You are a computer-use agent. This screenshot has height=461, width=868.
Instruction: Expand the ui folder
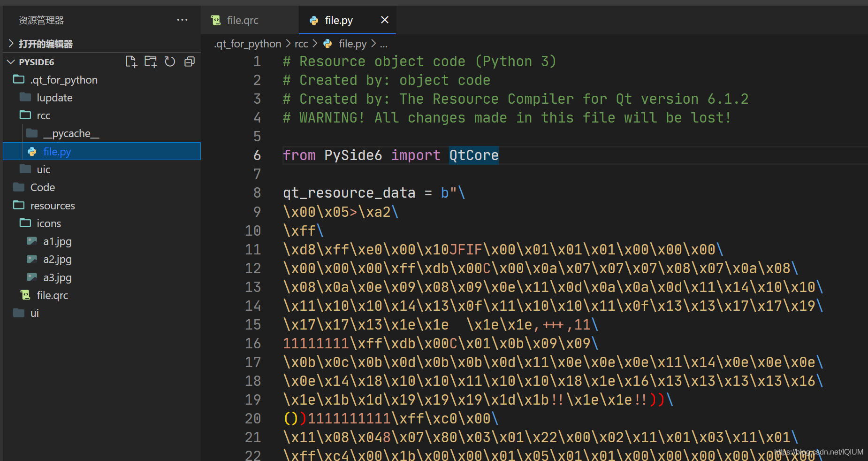(102, 313)
